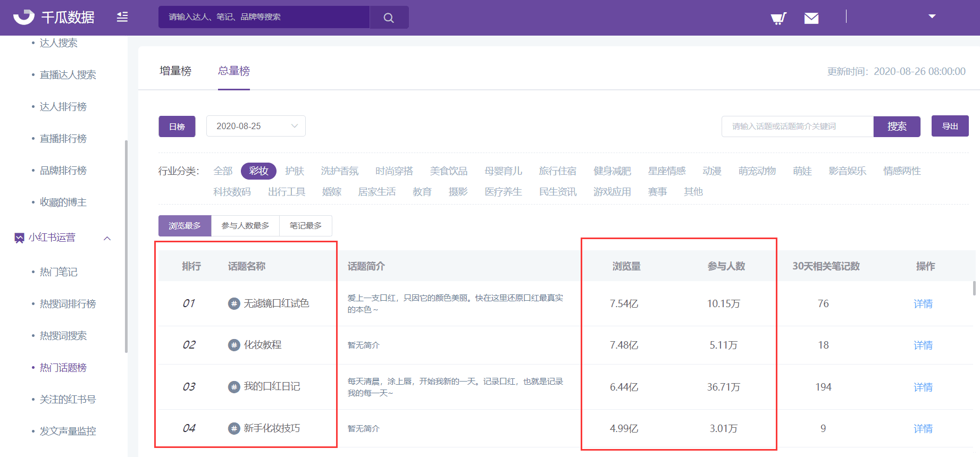
Task: Open 发文声量监控 in the sidebar
Action: click(68, 431)
